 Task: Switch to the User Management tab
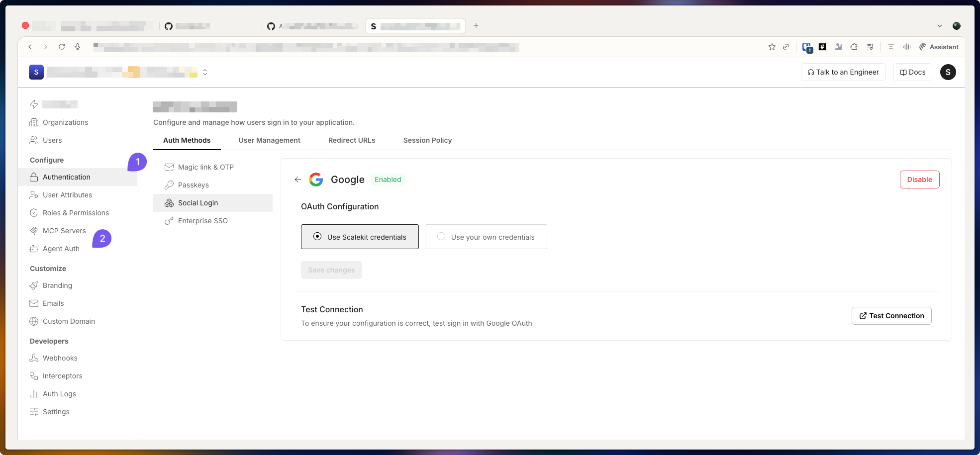click(269, 140)
